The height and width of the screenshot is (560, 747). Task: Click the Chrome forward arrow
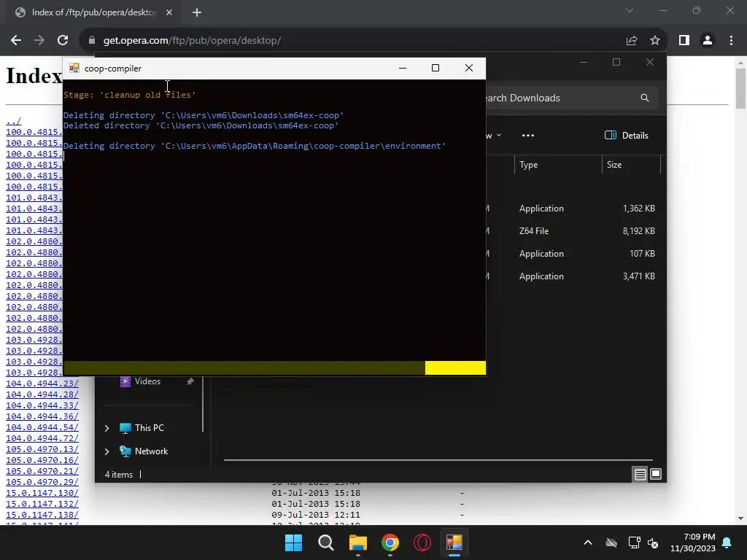[x=39, y=41]
